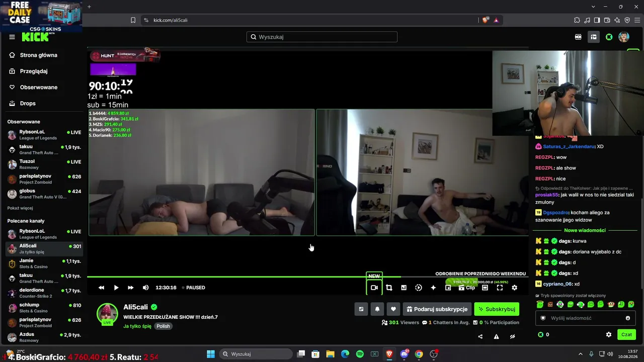Toggle the browser sidebar panel
The image size is (644, 362).
[x=597, y=20]
